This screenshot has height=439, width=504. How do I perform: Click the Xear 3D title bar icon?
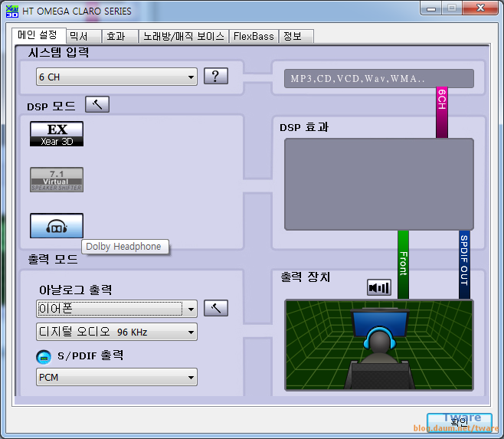(x=12, y=11)
